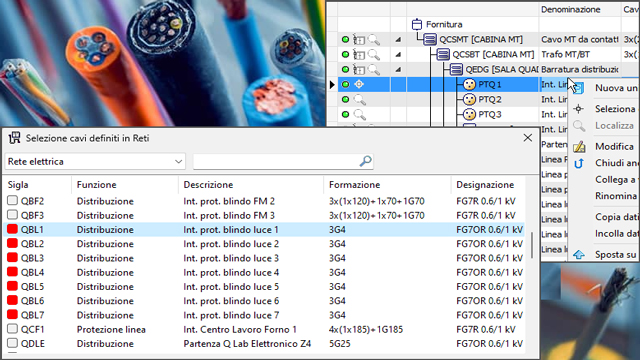Sort by the Descrizione column header
Viewport: 640px width, 360px height.
(x=208, y=185)
